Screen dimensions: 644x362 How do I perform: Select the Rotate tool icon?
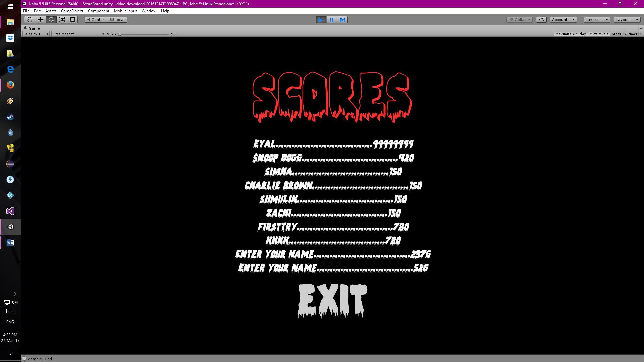tap(51, 20)
